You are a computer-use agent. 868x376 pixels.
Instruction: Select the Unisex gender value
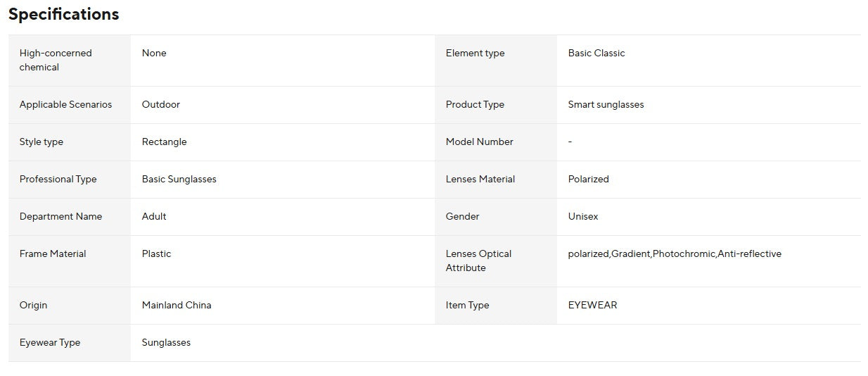[583, 216]
